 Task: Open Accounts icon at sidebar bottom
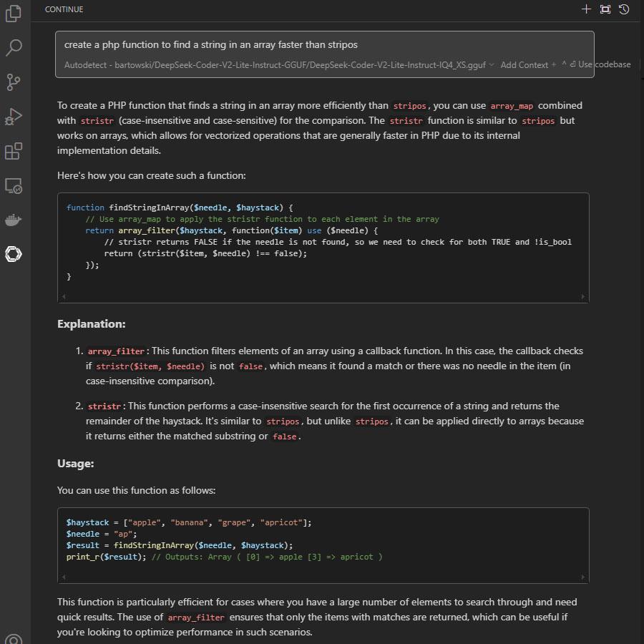14,639
